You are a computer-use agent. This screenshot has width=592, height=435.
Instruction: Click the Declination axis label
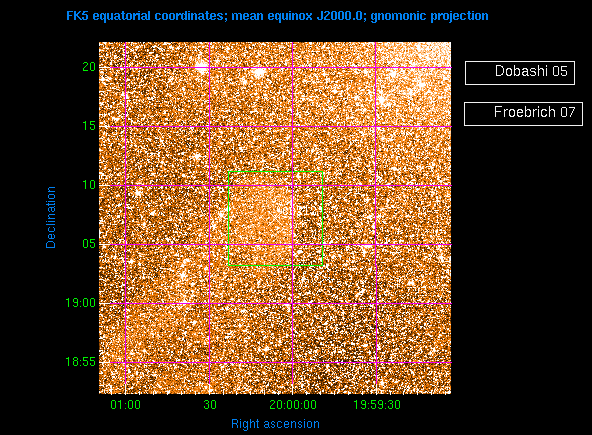51,217
